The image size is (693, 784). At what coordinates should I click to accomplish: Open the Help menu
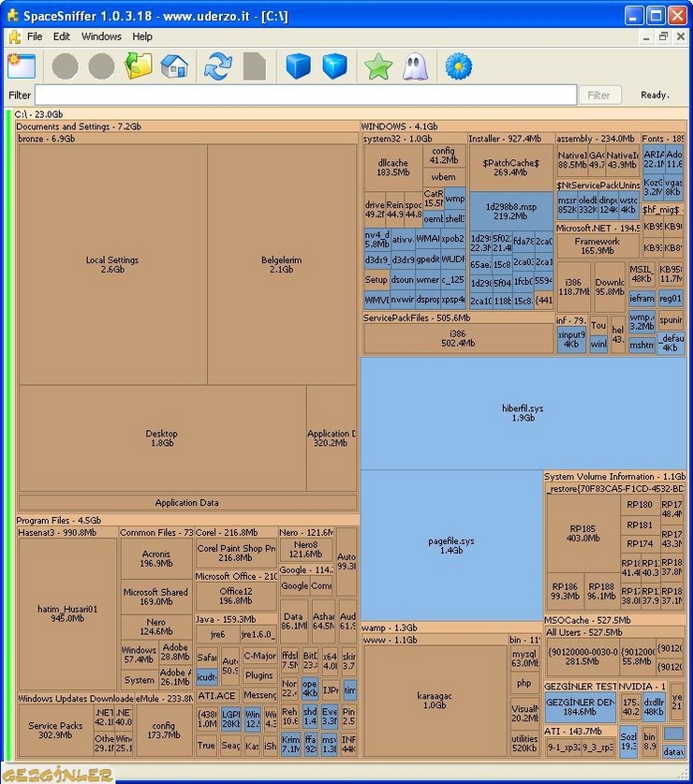[142, 37]
